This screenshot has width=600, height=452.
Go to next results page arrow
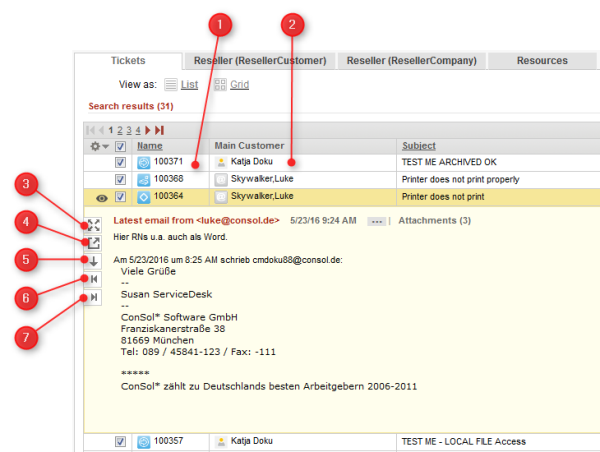(148, 131)
